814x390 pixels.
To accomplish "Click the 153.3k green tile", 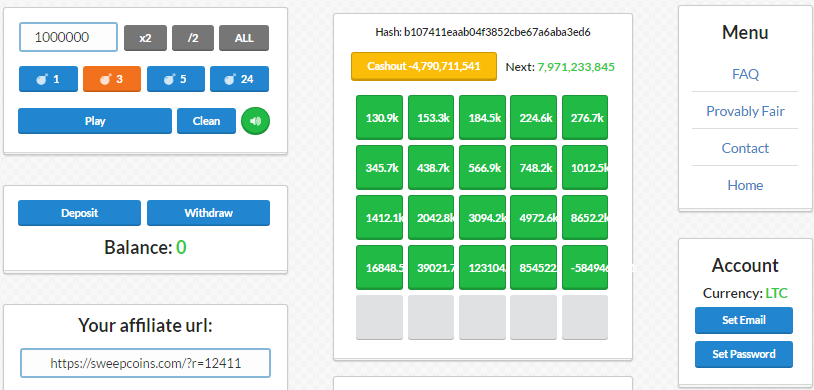I will click(x=431, y=117).
